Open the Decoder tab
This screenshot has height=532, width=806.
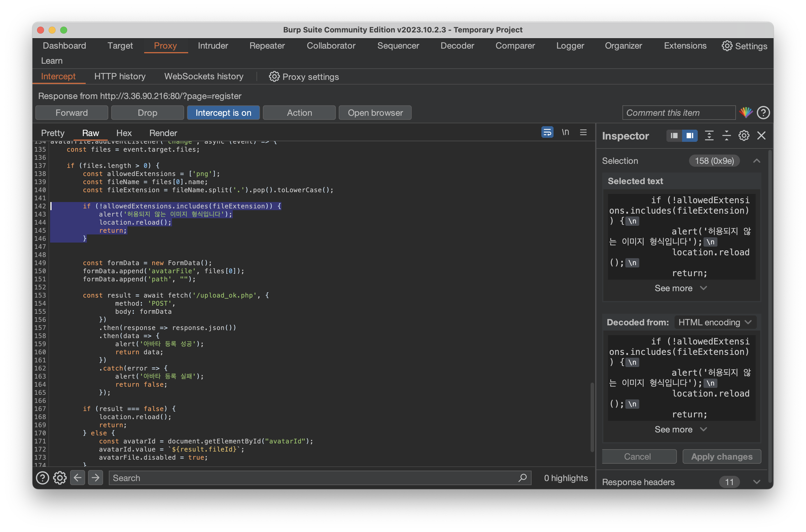click(457, 46)
